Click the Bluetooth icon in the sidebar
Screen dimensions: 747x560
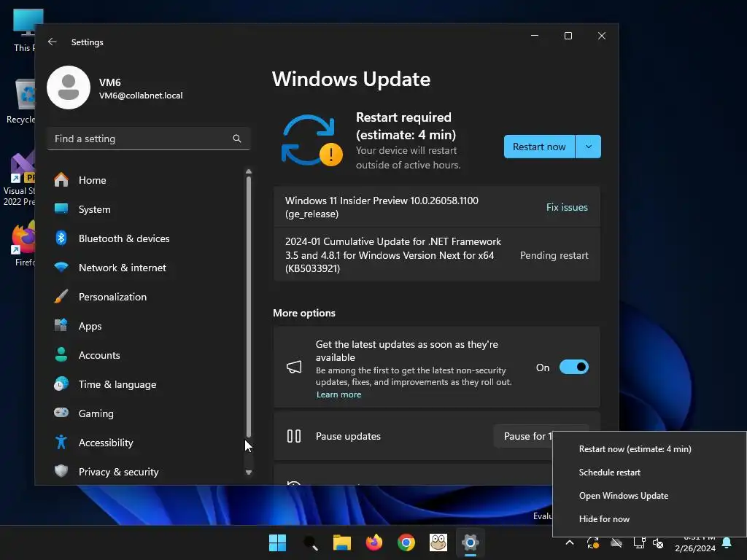[x=61, y=238]
